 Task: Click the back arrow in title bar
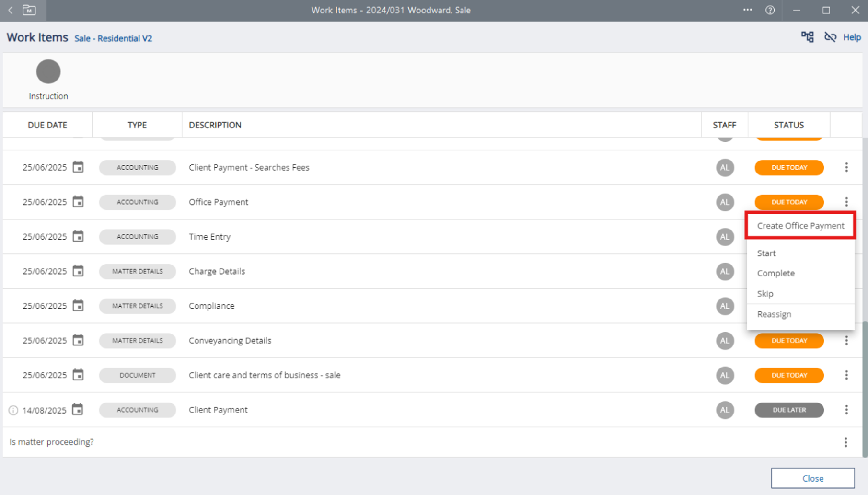[x=11, y=10]
